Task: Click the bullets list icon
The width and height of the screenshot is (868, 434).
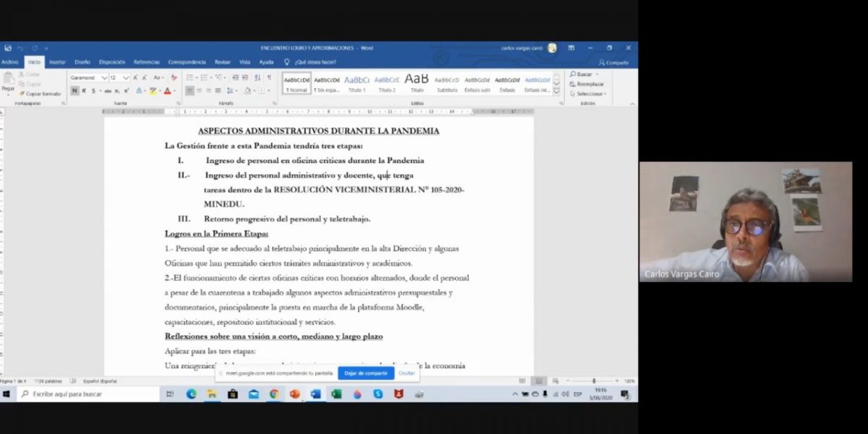Action: (x=191, y=77)
